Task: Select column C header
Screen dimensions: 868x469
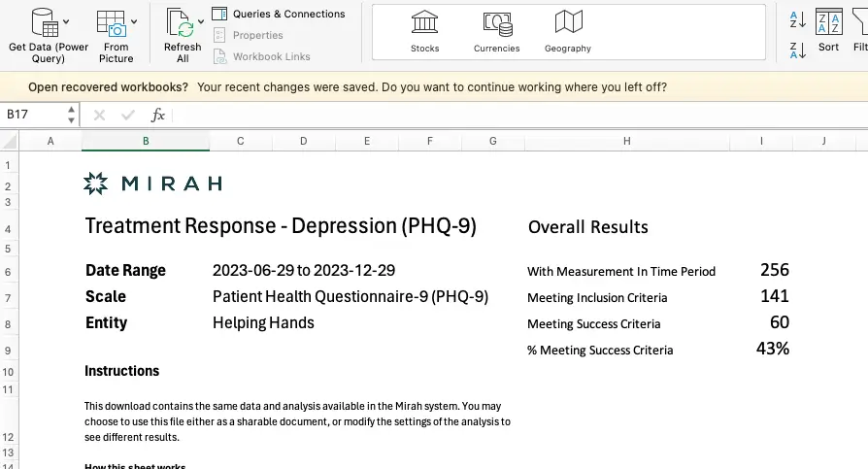Action: coord(240,141)
